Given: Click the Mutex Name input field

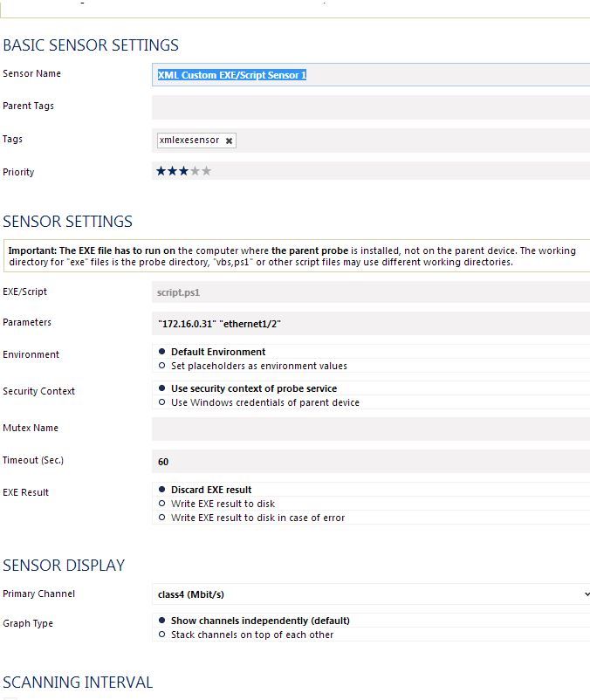Looking at the screenshot, I should tap(371, 429).
